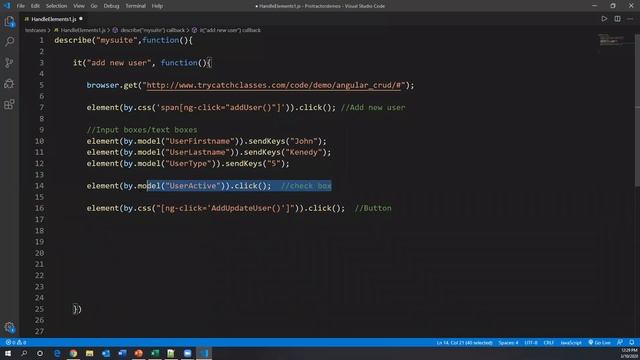Open File Explorer from the taskbar

90,353
